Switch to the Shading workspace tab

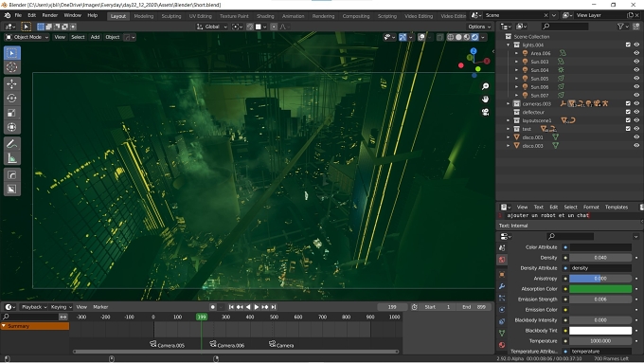tap(265, 16)
